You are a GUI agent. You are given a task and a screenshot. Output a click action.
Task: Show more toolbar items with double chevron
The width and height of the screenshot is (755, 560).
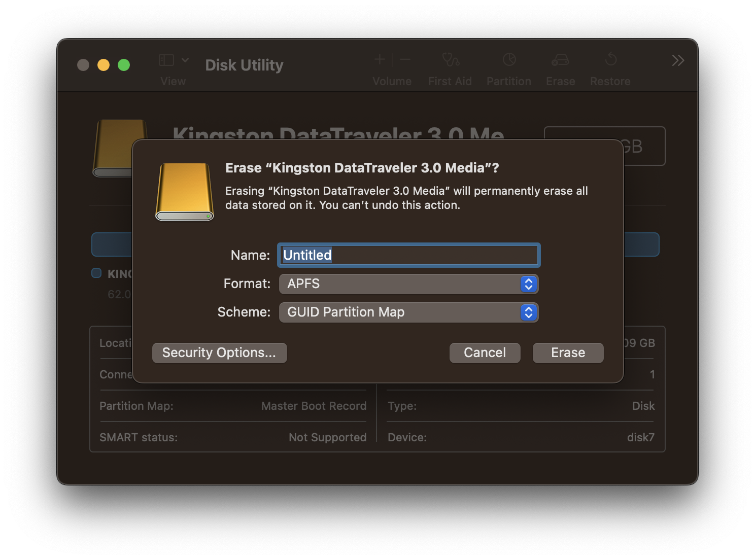click(678, 60)
